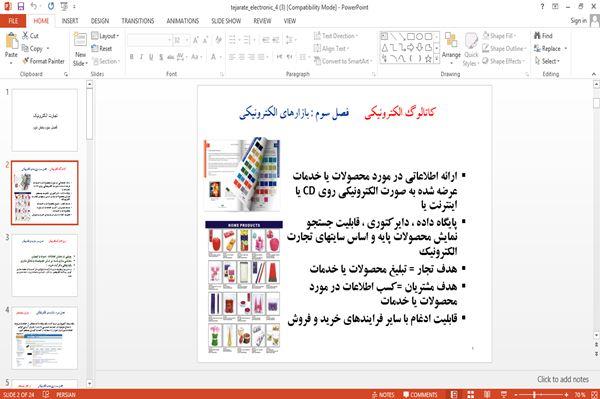Image resolution: width=600 pixels, height=399 pixels.
Task: Click Convert to SmartArt button
Action: 342,61
